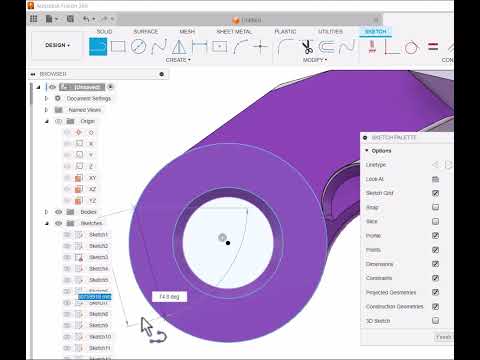
Task: Collapse the Origin folder
Action: [x=47, y=121]
